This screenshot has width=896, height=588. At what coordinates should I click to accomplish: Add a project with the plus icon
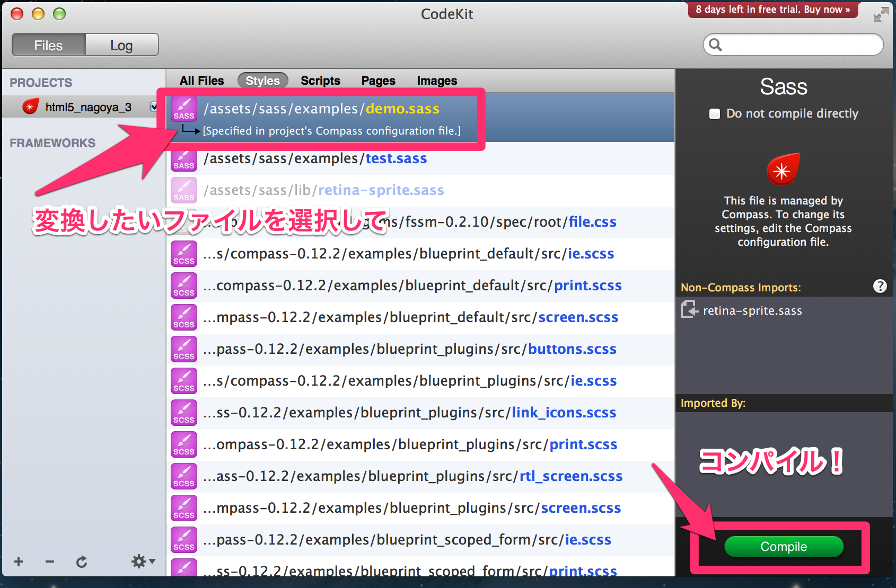click(x=18, y=562)
